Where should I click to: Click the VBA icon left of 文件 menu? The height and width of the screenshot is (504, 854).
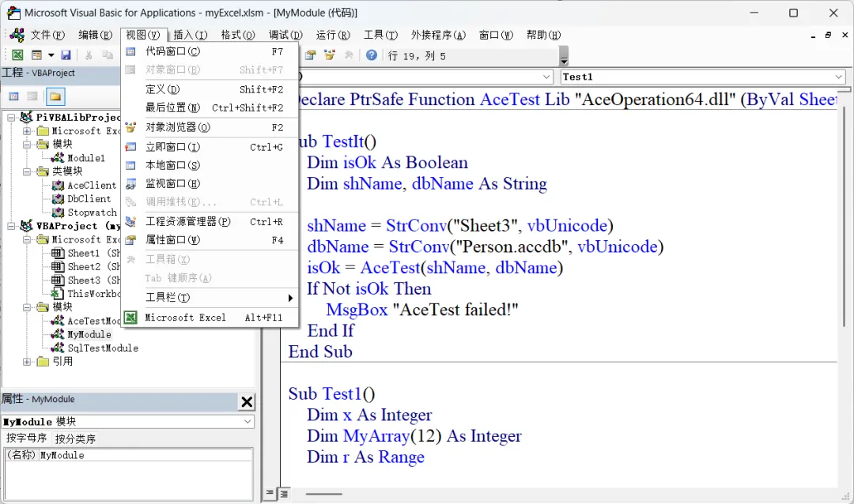point(17,35)
